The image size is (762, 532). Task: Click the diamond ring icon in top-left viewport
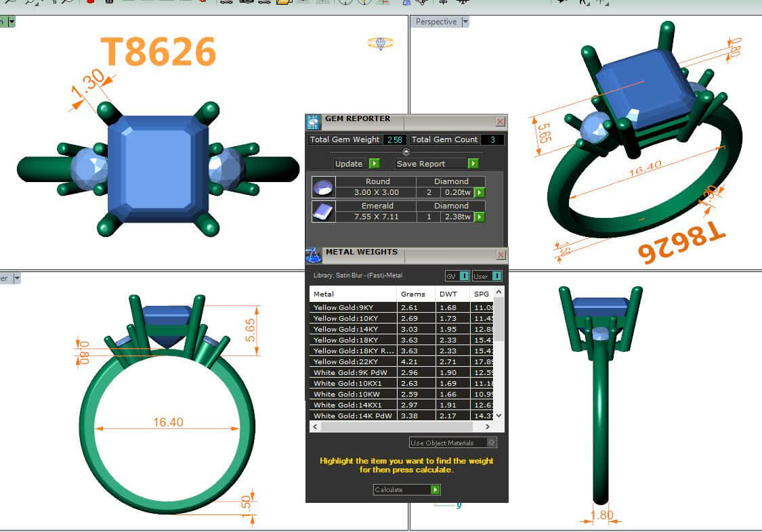(381, 43)
